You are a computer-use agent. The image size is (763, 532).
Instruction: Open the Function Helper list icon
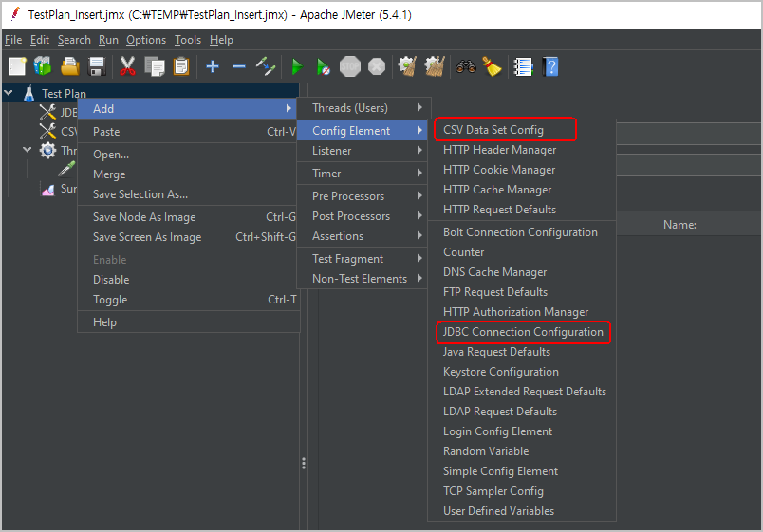[x=524, y=66]
